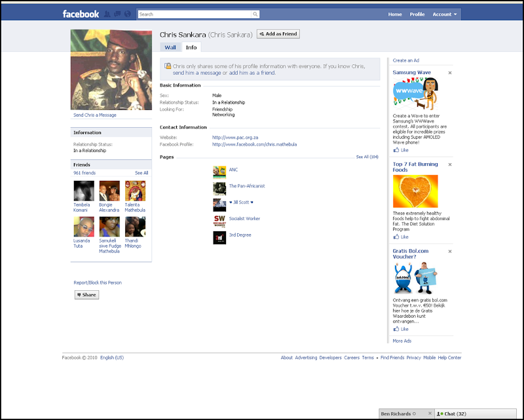Open Lusanda Tuta's friend photo
524x420 pixels.
[x=84, y=227]
